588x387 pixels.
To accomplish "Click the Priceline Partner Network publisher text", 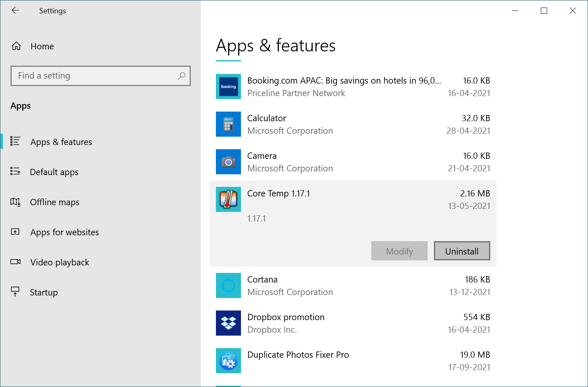I will point(296,93).
